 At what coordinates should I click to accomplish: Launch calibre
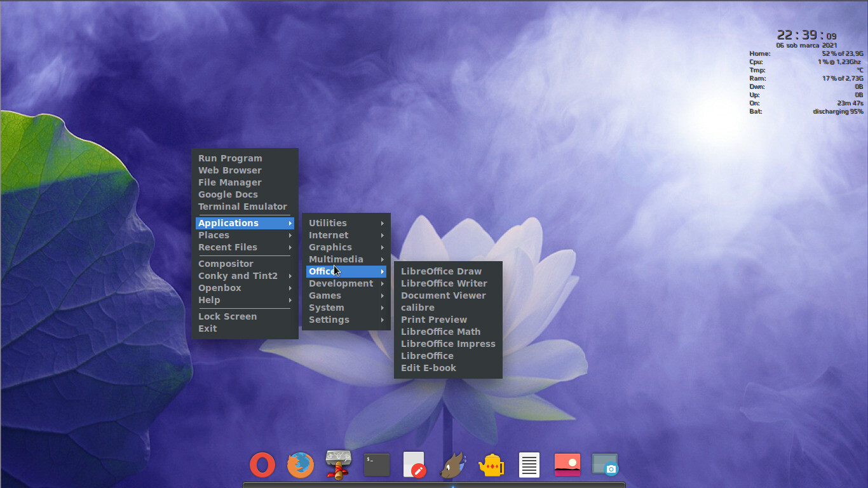click(448, 308)
